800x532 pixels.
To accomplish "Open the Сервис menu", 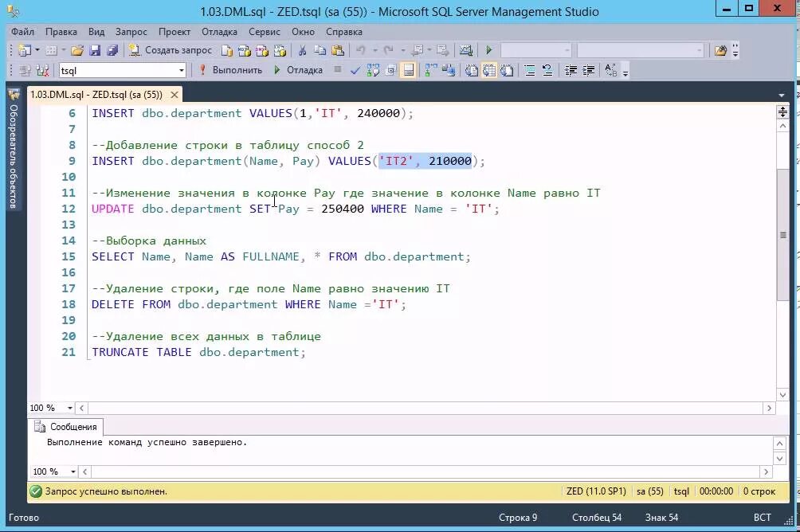I will 265,32.
